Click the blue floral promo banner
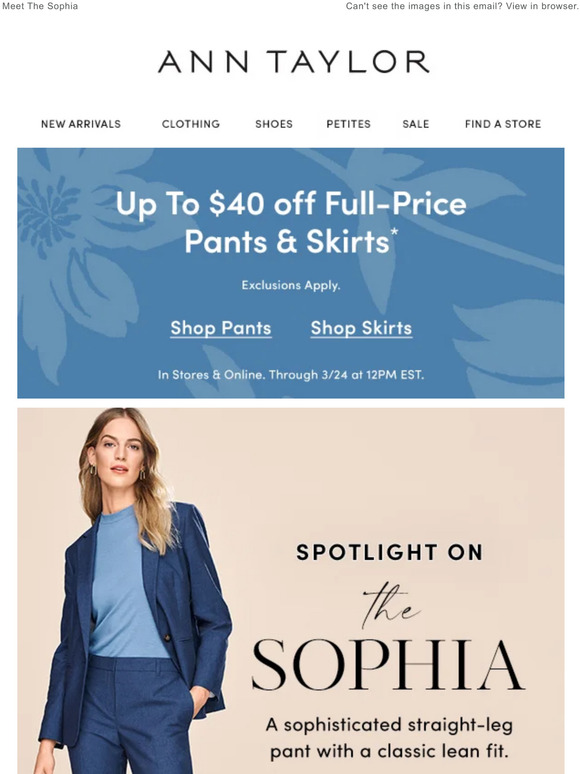The image size is (580, 774). coord(291,273)
